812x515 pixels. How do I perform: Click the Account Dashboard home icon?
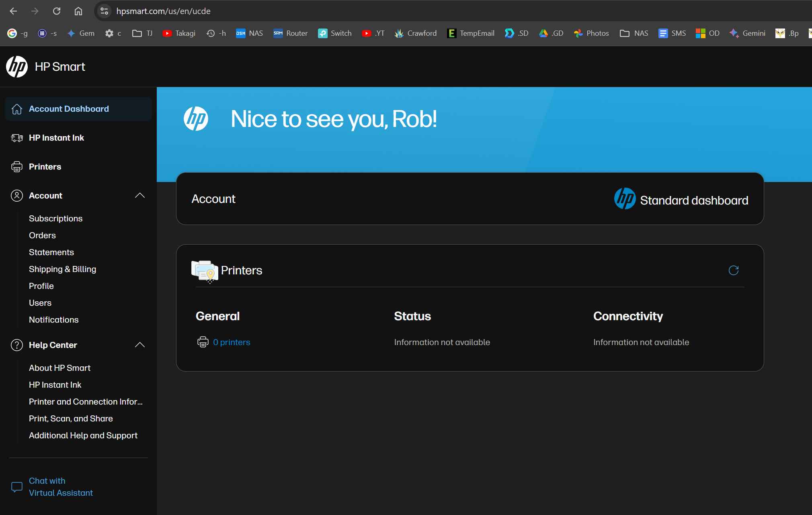17,109
